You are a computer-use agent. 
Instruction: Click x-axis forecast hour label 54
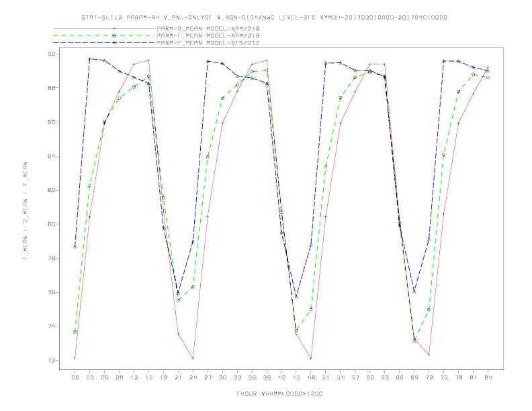pyautogui.click(x=341, y=377)
